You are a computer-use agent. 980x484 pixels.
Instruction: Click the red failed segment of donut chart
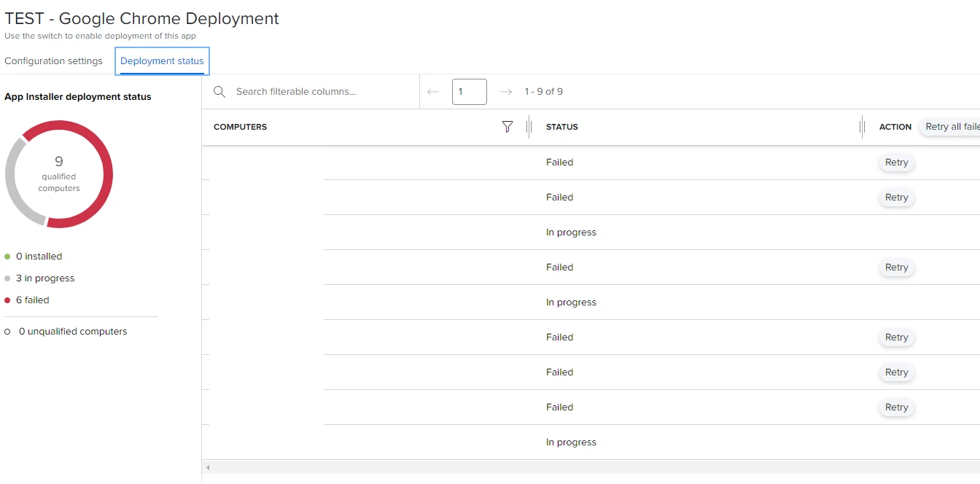[x=108, y=174]
